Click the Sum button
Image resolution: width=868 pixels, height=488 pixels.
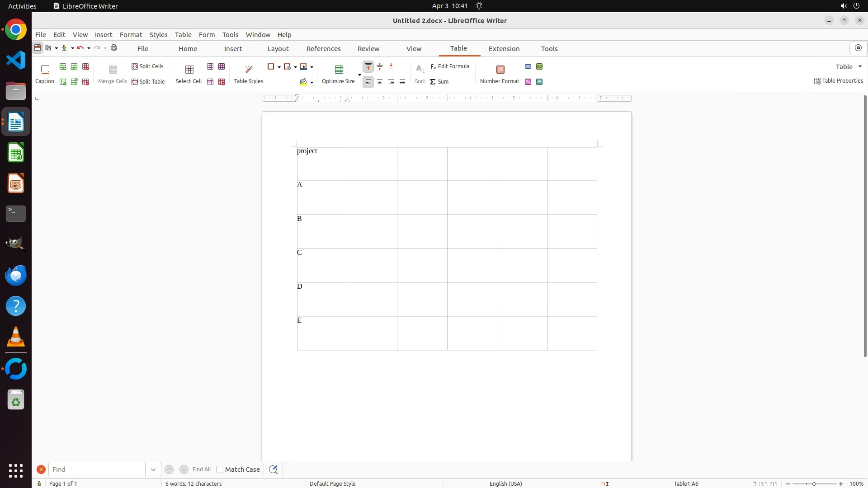(x=439, y=82)
